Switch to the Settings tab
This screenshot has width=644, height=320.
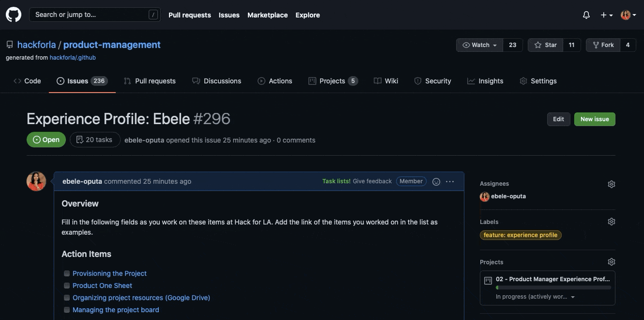pyautogui.click(x=538, y=81)
